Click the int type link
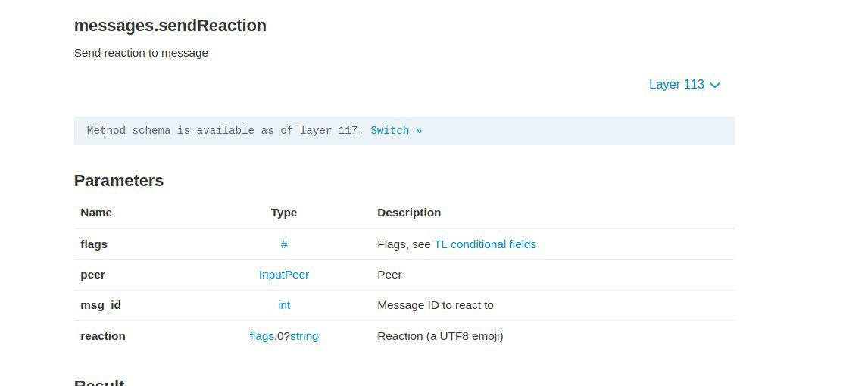This screenshot has width=868, height=386. [x=284, y=305]
